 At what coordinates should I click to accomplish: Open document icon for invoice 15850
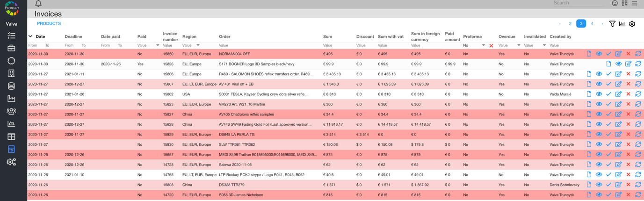click(x=589, y=54)
